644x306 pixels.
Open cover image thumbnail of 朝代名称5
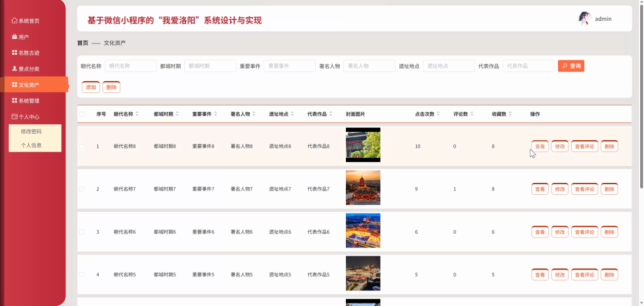[x=363, y=273]
